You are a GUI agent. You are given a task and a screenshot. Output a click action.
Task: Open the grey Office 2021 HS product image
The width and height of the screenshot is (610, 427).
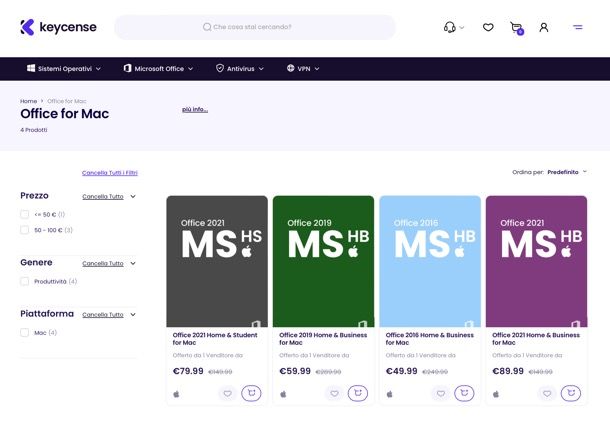pyautogui.click(x=217, y=261)
